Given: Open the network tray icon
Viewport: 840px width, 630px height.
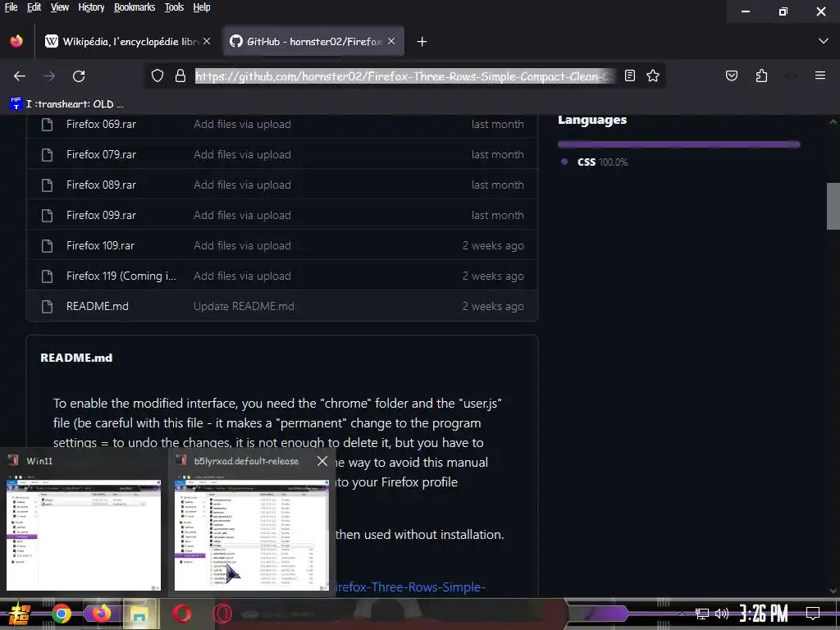Looking at the screenshot, I should coord(702,614).
